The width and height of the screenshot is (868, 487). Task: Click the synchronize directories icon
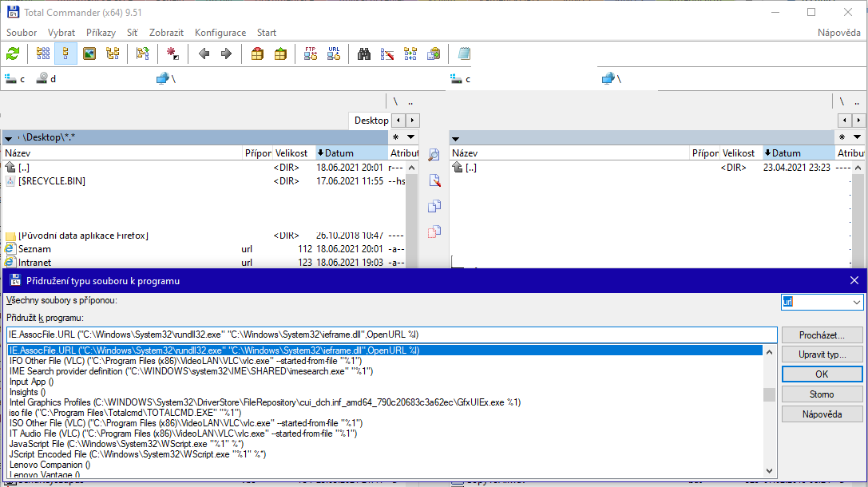[x=410, y=54]
